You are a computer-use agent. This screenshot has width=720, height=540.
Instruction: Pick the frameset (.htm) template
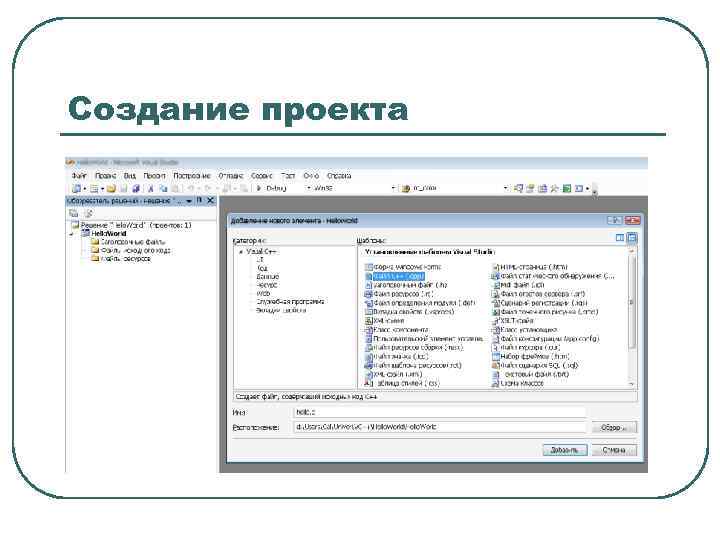point(531,357)
